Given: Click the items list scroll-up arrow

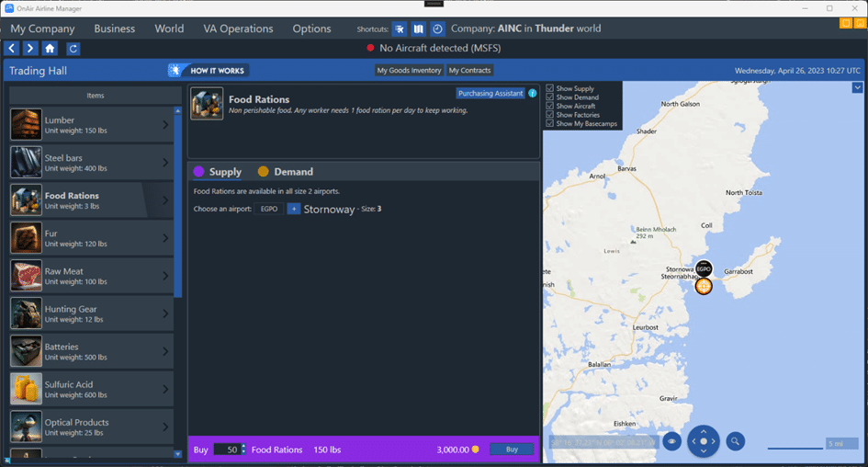Looking at the screenshot, I should (177, 111).
